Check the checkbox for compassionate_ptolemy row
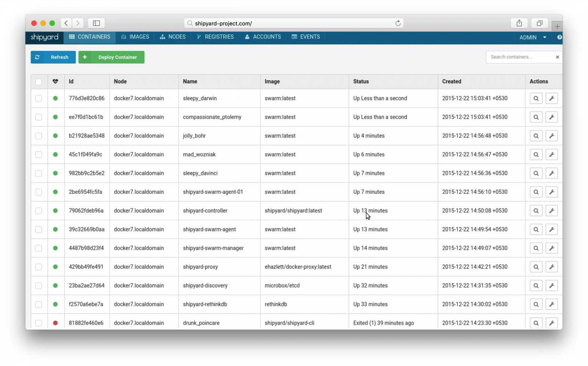 tap(39, 117)
